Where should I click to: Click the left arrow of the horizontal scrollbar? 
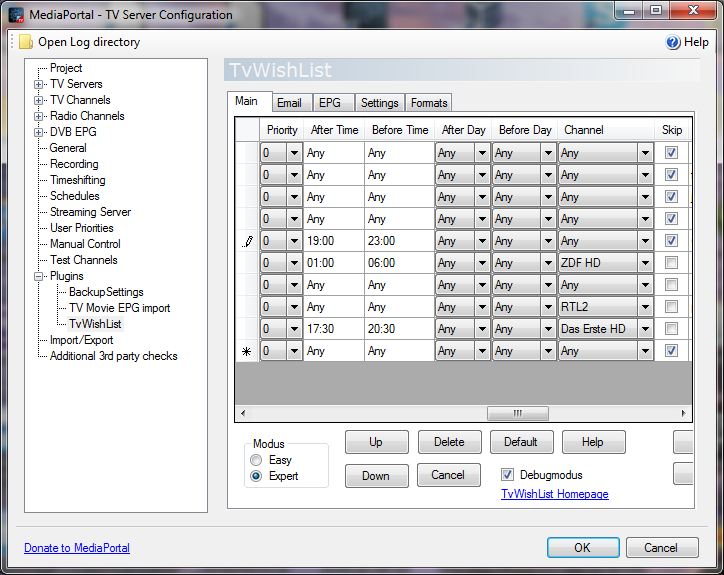click(243, 413)
